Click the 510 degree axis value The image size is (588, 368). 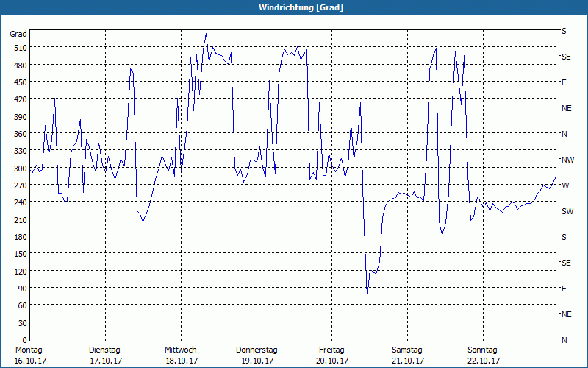point(21,48)
